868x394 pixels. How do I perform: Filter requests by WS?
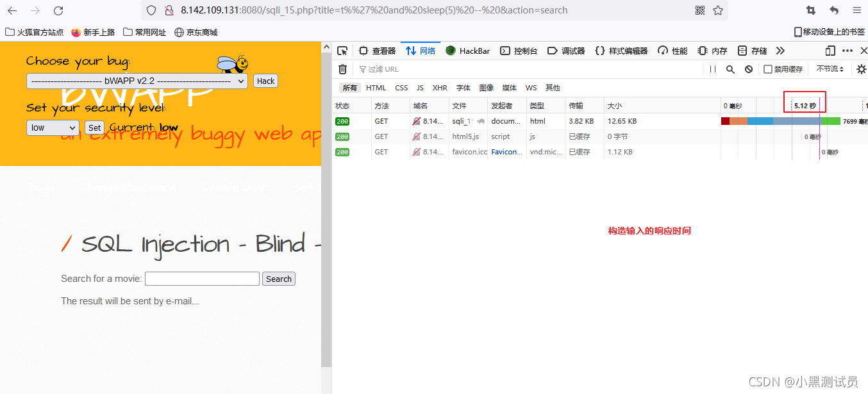pos(531,88)
